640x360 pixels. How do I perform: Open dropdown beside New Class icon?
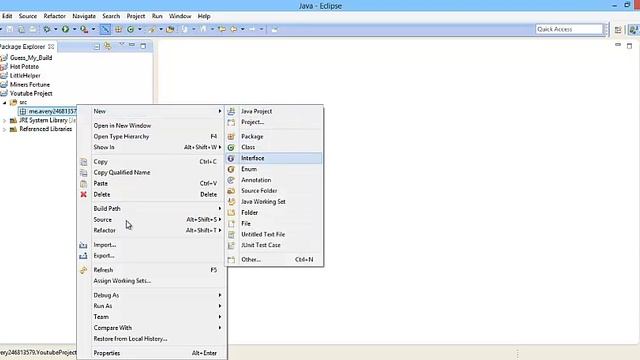(140, 29)
